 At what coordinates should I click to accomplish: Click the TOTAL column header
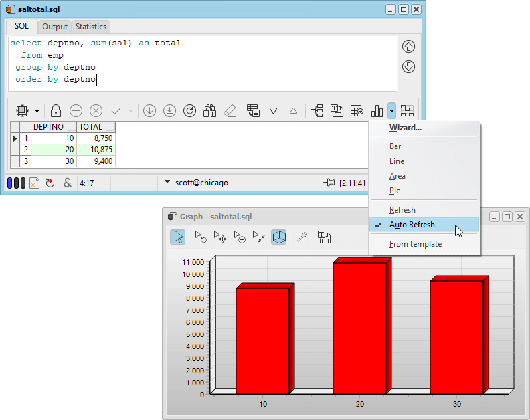coord(96,126)
